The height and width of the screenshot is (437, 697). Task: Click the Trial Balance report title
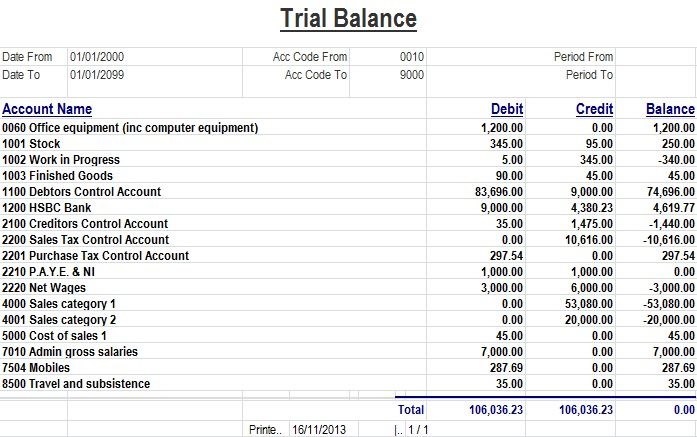point(348,19)
